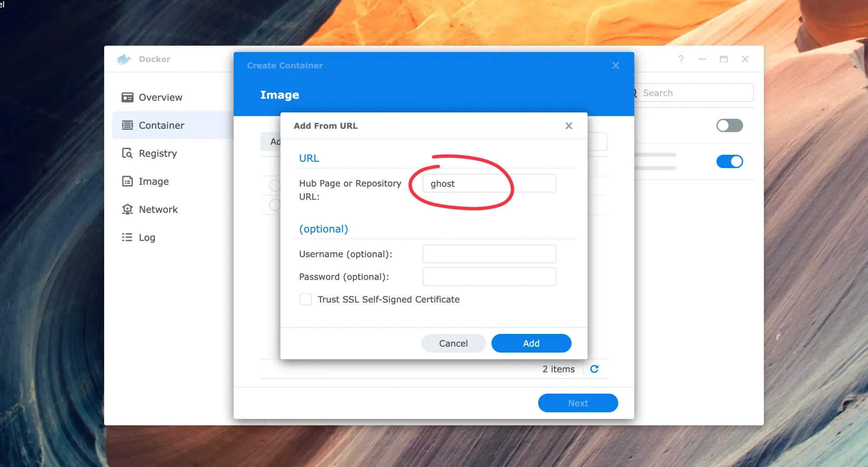Click the Docker search field
The width and height of the screenshot is (868, 467).
click(694, 93)
